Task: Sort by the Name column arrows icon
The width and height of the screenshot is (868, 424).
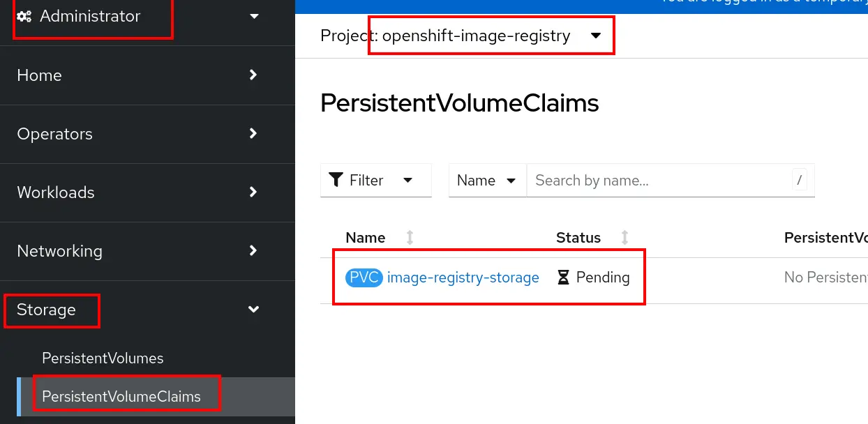Action: coord(410,238)
